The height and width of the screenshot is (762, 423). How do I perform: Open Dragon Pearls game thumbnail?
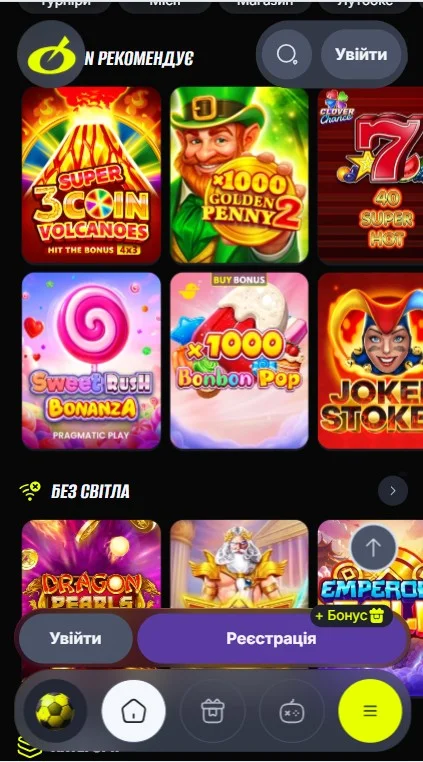(x=91, y=564)
